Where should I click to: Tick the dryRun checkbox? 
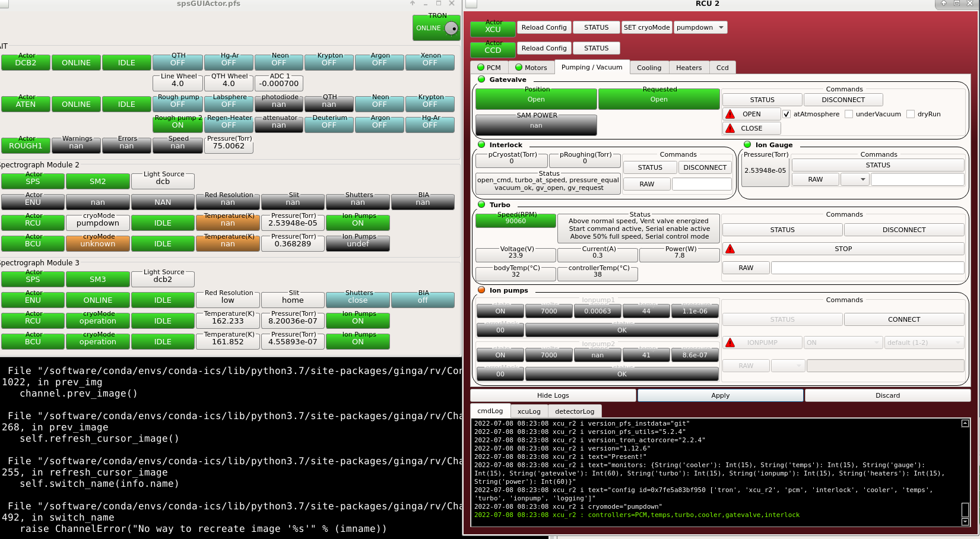tap(911, 114)
